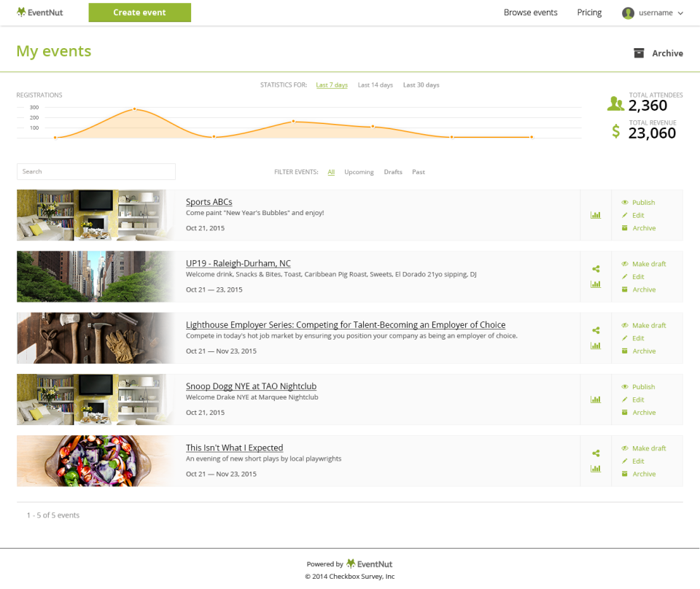The width and height of the screenshot is (700, 589).
Task: Open statistics chart icon for Sports ABCs
Action: [x=596, y=215]
